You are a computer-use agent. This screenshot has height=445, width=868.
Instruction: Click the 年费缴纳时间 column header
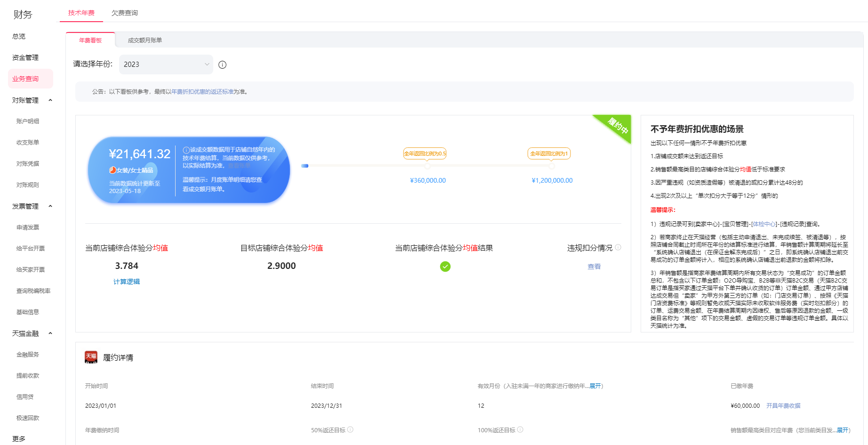102,430
